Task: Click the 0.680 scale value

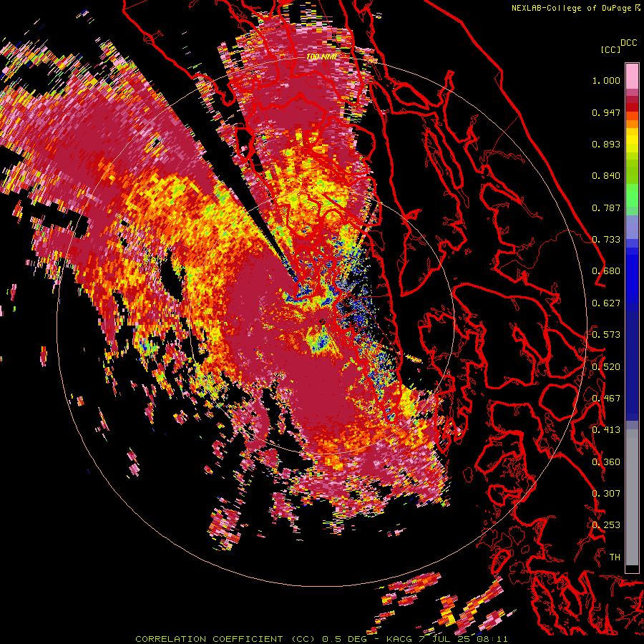Action: [606, 271]
